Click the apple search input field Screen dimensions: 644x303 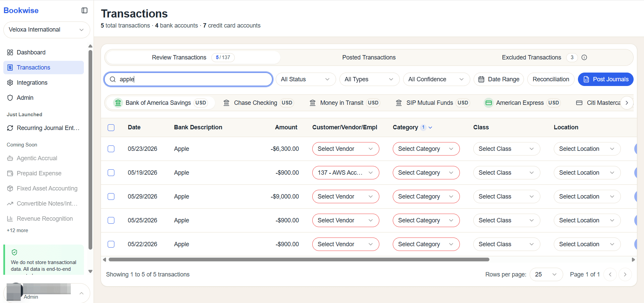[188, 79]
